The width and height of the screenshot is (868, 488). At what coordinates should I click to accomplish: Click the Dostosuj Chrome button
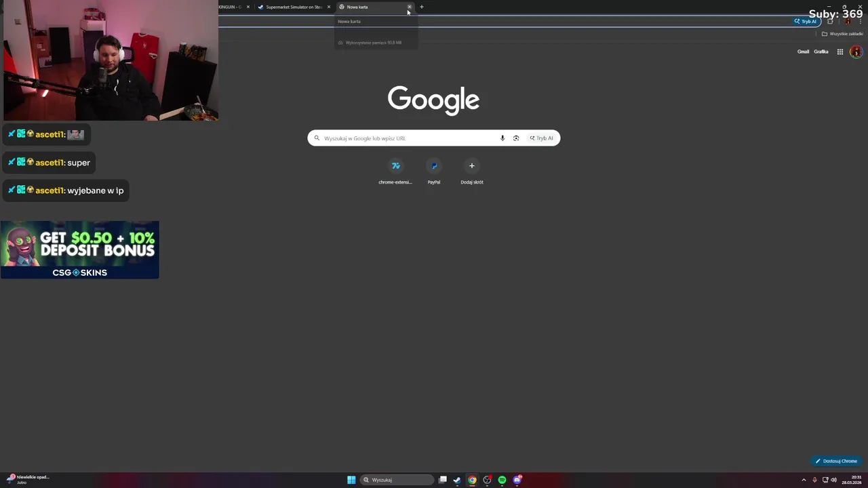837,461
